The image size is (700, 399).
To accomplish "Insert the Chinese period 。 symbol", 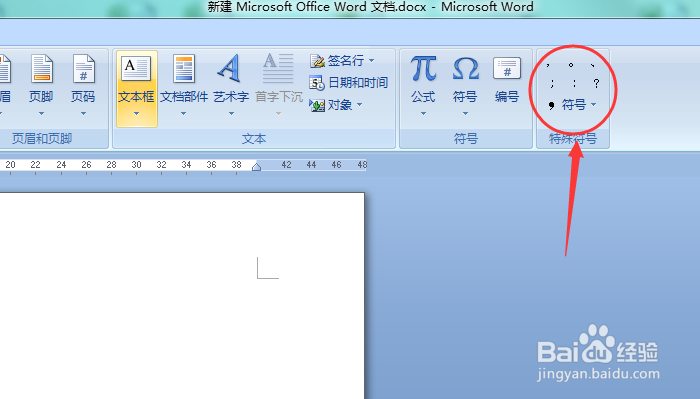I will point(571,65).
